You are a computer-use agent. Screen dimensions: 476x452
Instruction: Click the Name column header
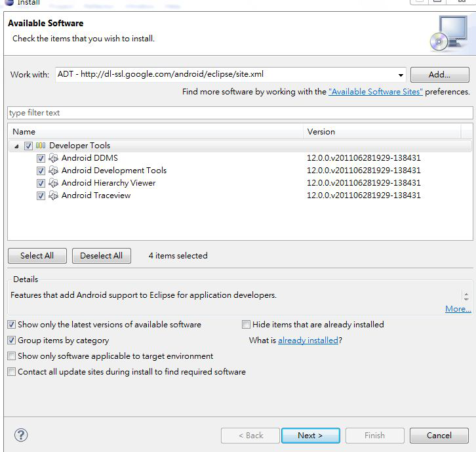tap(155, 131)
